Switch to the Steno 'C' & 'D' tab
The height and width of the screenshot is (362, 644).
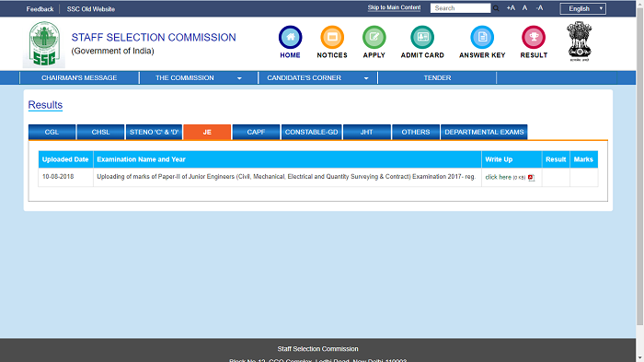[x=154, y=132]
